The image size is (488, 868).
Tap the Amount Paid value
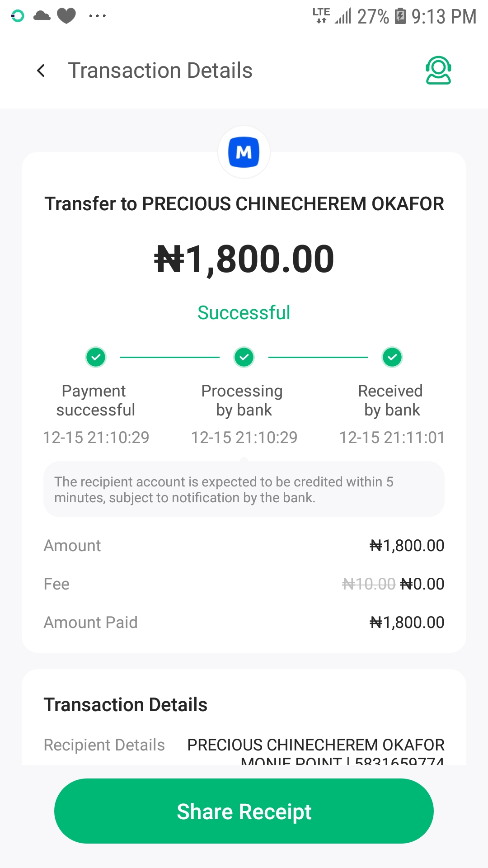[407, 623]
